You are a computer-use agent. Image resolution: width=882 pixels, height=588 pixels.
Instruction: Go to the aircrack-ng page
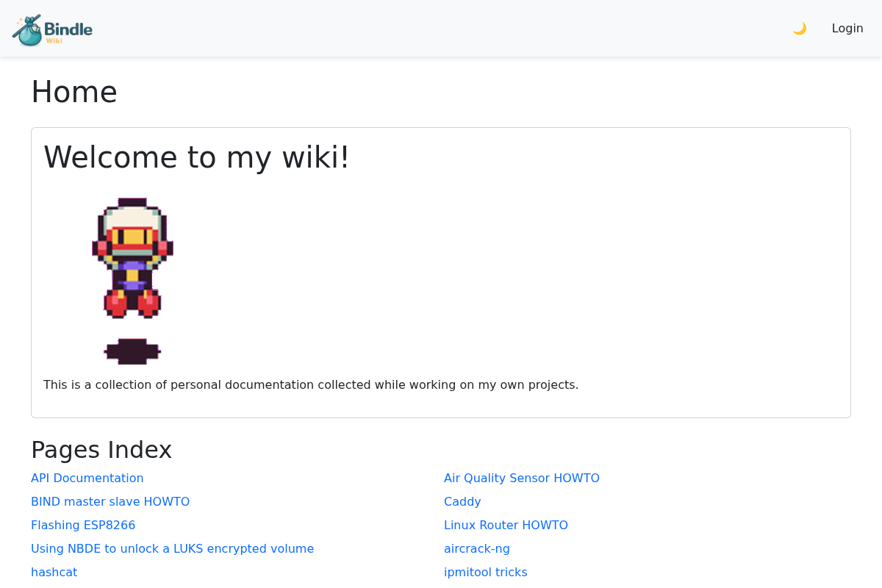click(x=477, y=549)
